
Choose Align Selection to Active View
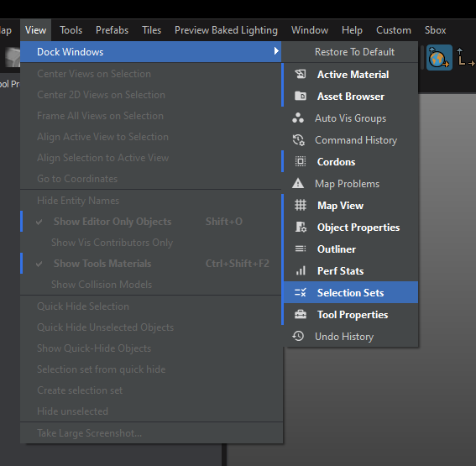tap(151, 158)
